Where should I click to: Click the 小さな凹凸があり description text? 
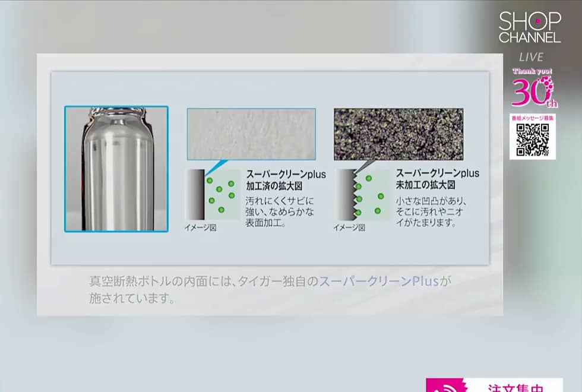(x=431, y=211)
